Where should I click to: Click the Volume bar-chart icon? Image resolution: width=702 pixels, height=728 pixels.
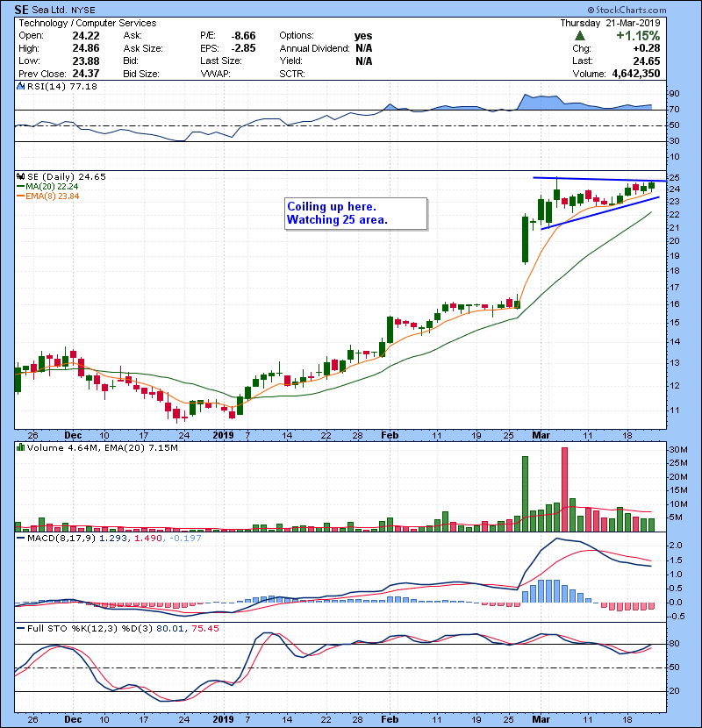pos(20,448)
